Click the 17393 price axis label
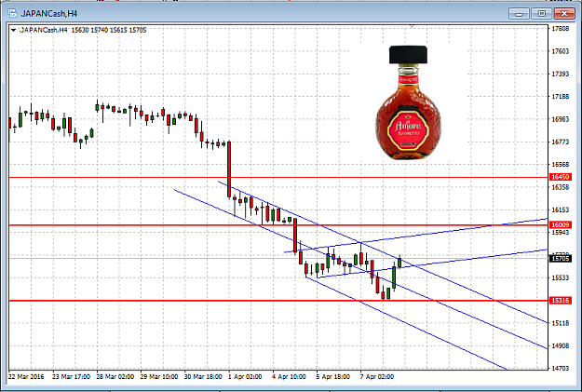Viewport: 582px width, 392px height. (x=560, y=74)
